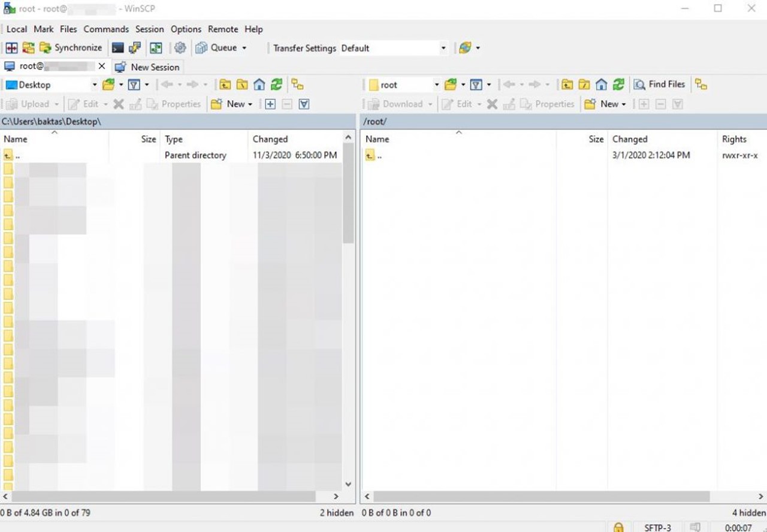Click local panel Root Directory icon
This screenshot has width=767, height=532.
[x=242, y=84]
